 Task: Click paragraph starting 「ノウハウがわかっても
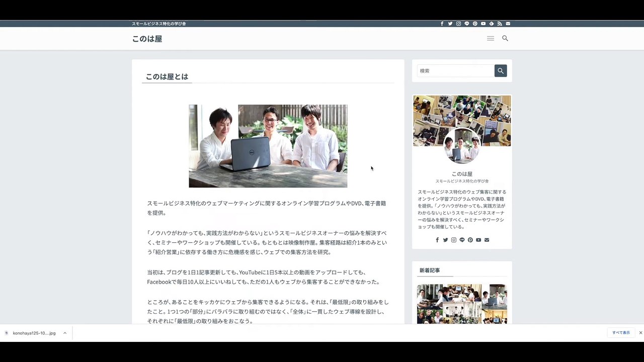tap(267, 242)
